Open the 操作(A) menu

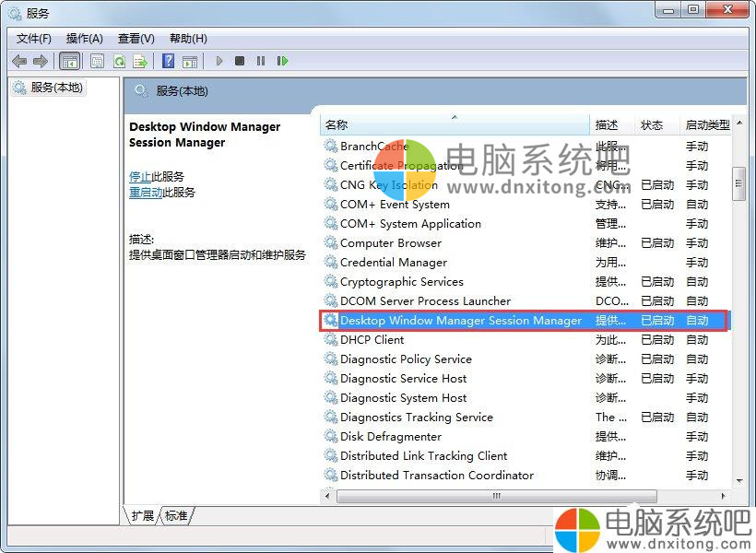click(85, 39)
